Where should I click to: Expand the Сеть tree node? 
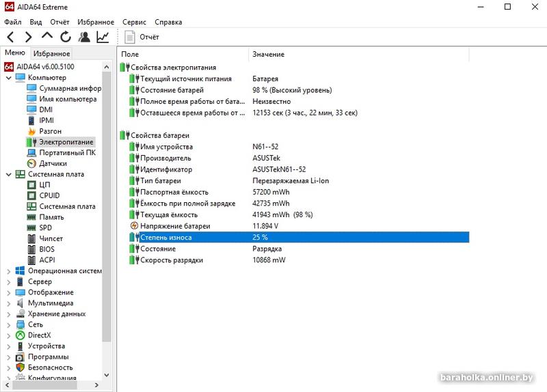click(x=9, y=325)
